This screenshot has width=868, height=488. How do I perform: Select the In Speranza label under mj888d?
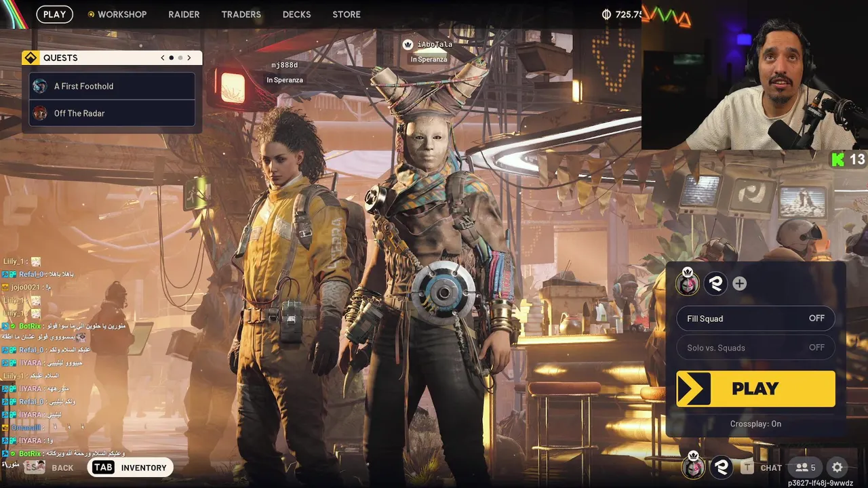pyautogui.click(x=285, y=80)
